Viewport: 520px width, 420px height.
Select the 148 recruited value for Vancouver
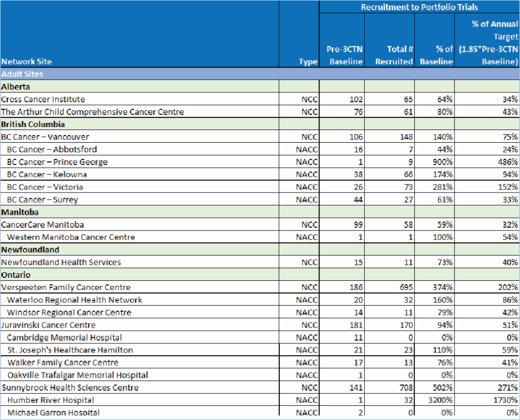click(406, 137)
